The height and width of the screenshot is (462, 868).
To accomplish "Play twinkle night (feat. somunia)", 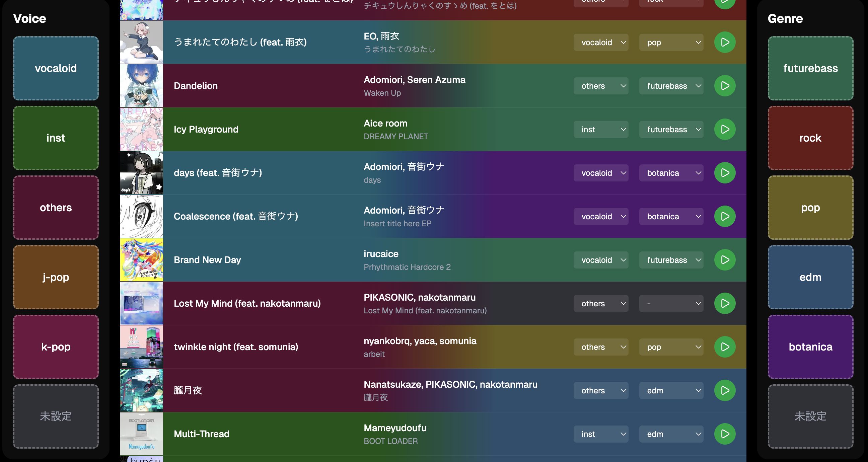I will pos(724,347).
